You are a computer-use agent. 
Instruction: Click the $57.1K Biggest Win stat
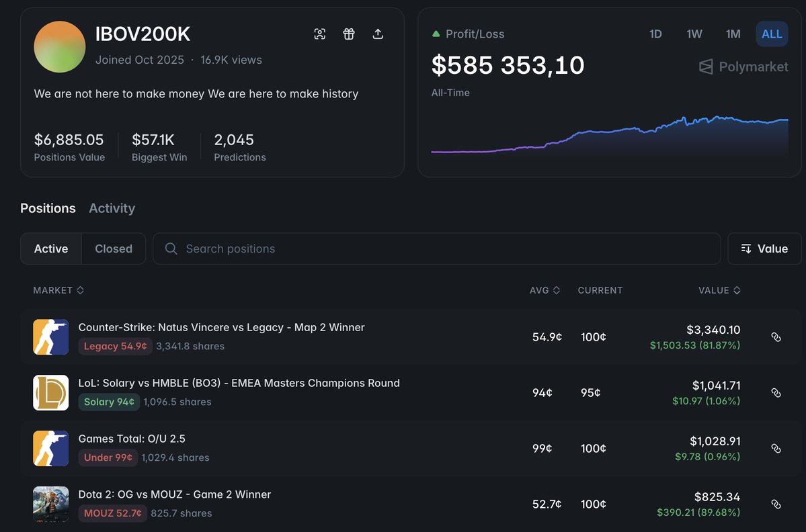pos(153,140)
